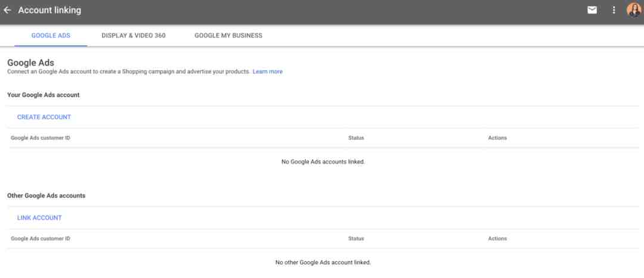Click the 'Connect an Google Ads account' description text
This screenshot has height=278, width=644.
tap(129, 72)
